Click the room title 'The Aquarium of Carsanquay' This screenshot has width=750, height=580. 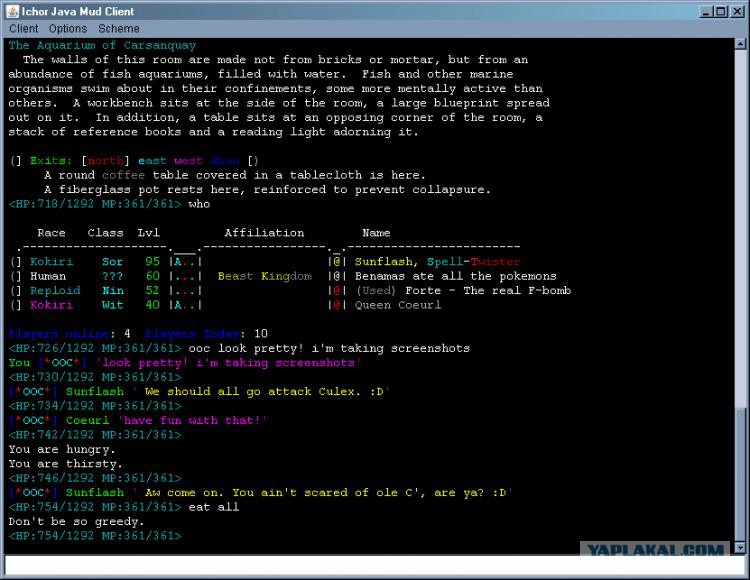point(102,45)
